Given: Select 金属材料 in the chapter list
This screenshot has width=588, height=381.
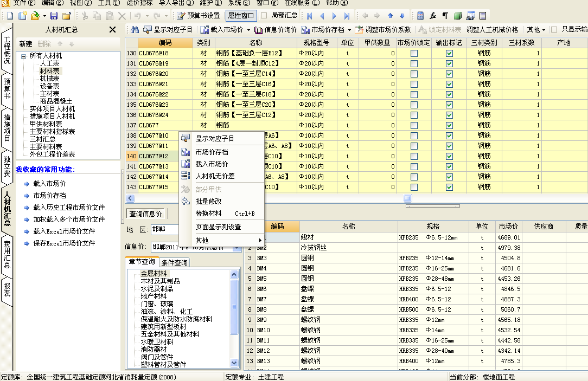Looking at the screenshot, I should [x=154, y=274].
